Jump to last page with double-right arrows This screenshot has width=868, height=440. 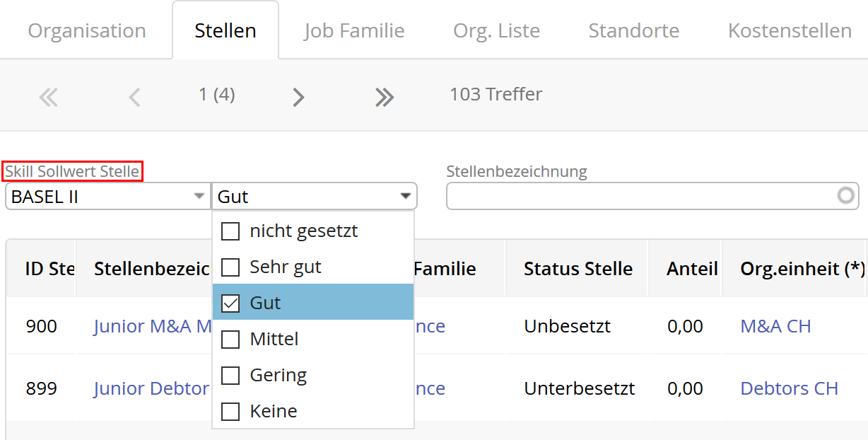pos(385,97)
